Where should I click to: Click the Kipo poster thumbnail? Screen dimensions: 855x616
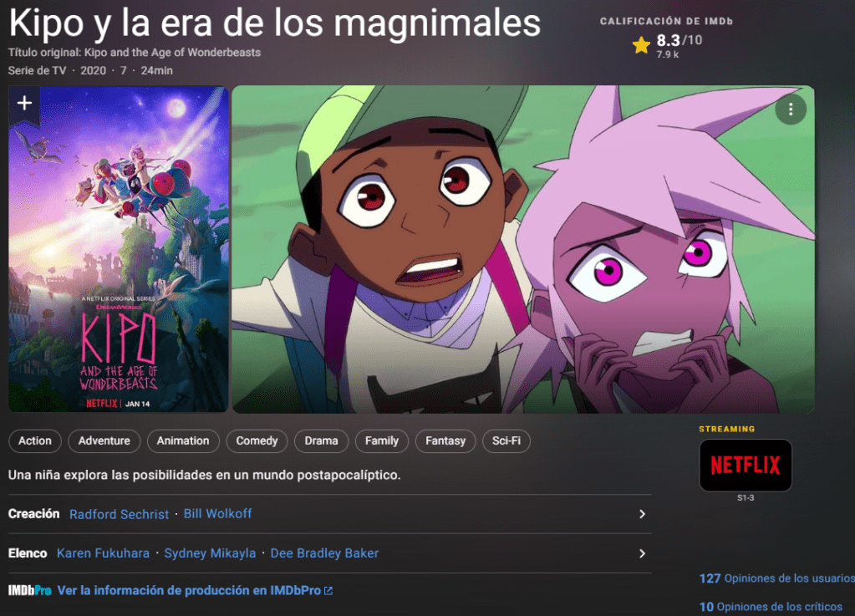[119, 249]
